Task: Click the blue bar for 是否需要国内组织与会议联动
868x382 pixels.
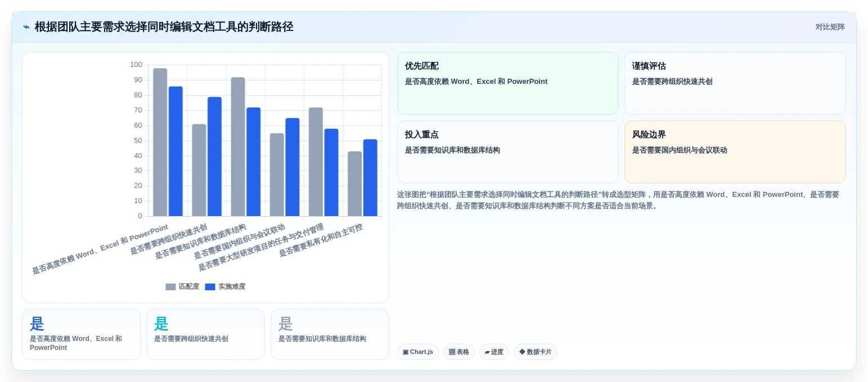Action: pyautogui.click(x=293, y=167)
